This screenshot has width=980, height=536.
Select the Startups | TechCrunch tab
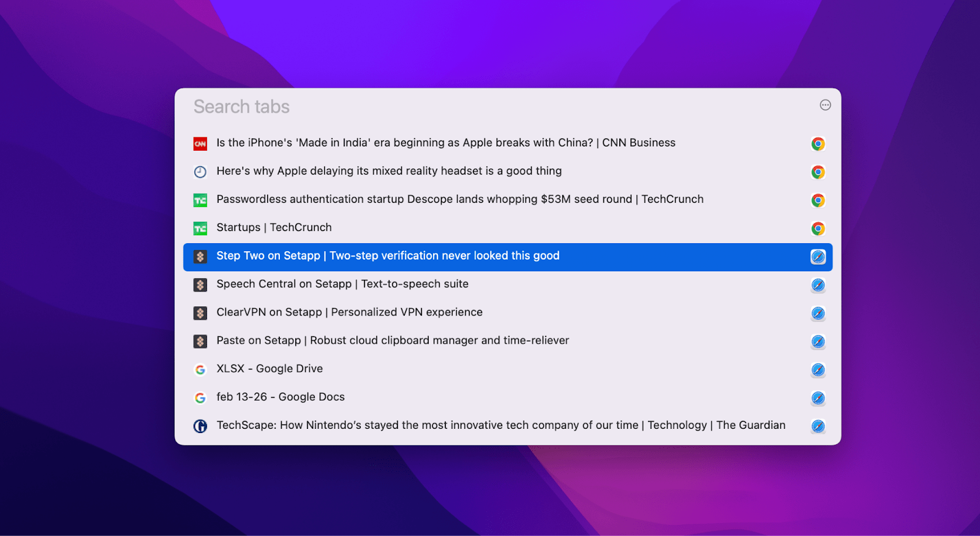click(x=508, y=228)
